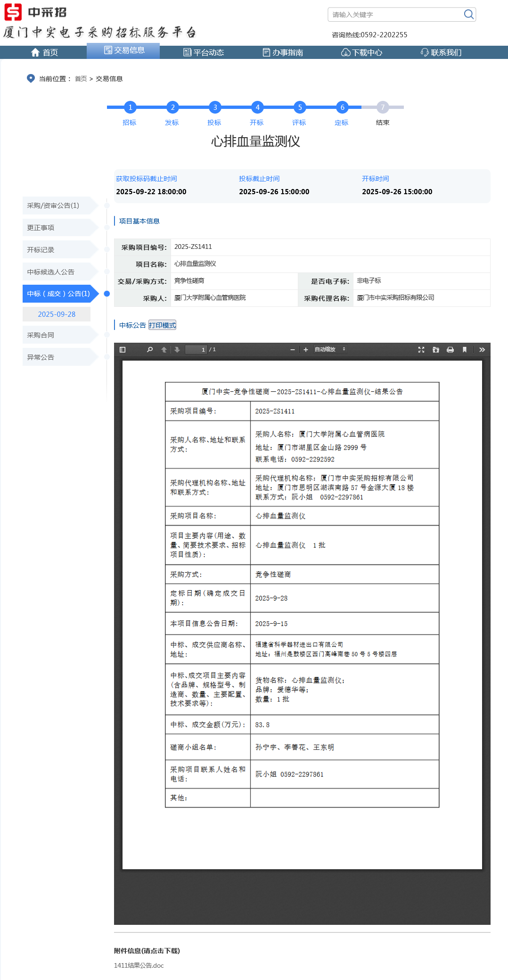Click the 打印模式 button

162,325
